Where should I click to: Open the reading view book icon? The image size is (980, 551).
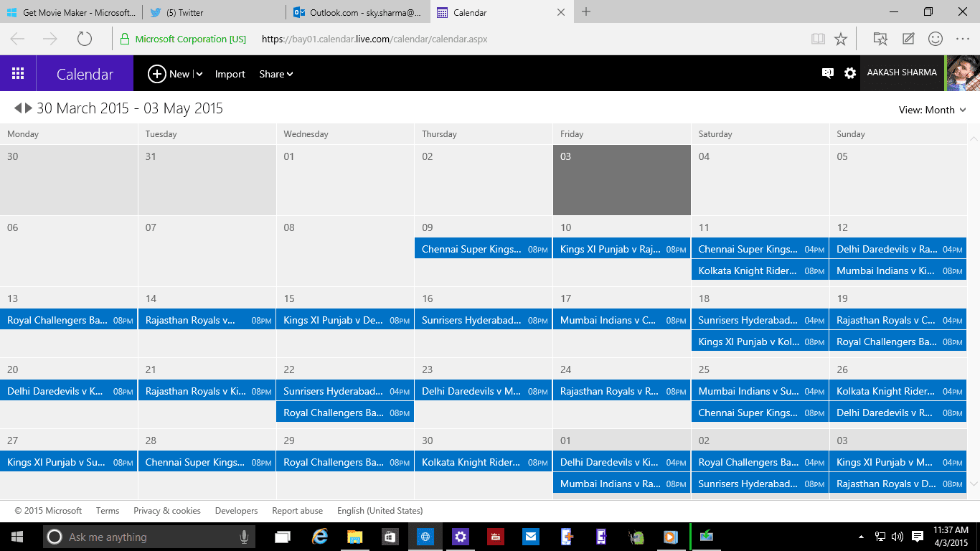[818, 39]
